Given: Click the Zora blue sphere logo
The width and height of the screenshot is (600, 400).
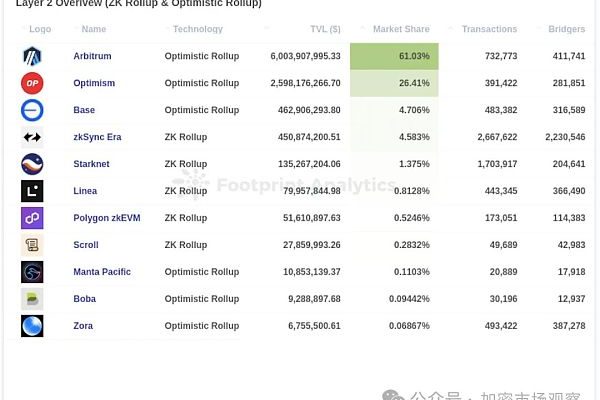Looking at the screenshot, I should [x=32, y=326].
